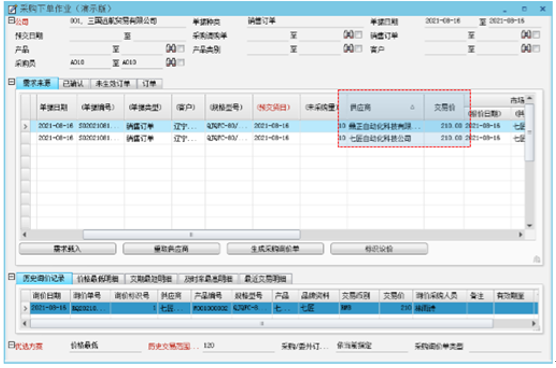Click the 需求转入 button
The width and height of the screenshot is (556, 368).
[x=67, y=249]
